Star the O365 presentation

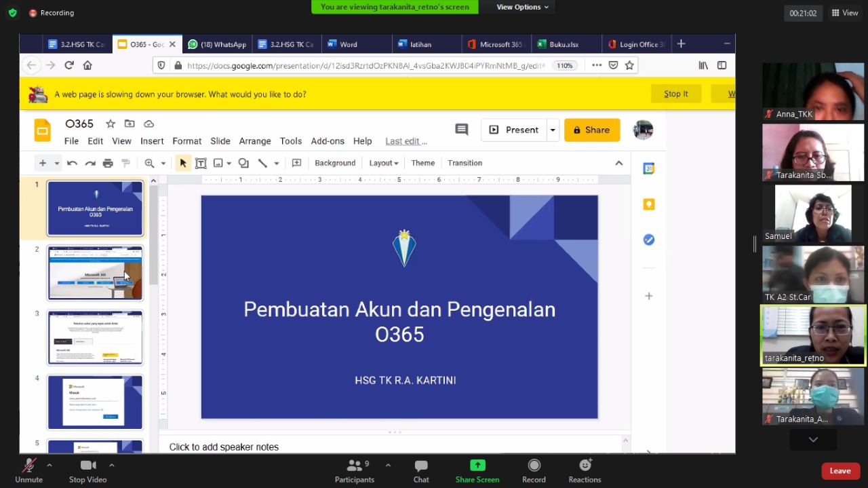pyautogui.click(x=111, y=124)
